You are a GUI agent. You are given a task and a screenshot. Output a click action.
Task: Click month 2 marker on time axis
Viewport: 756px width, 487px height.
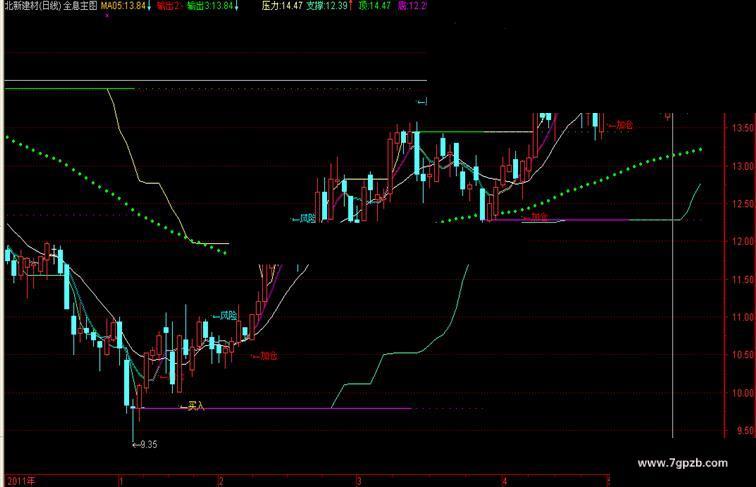point(221,481)
